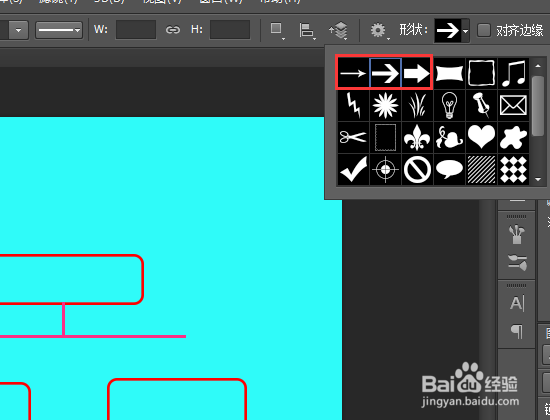Pick the diagonal lines pattern shape
The image size is (550, 420).
point(481,169)
